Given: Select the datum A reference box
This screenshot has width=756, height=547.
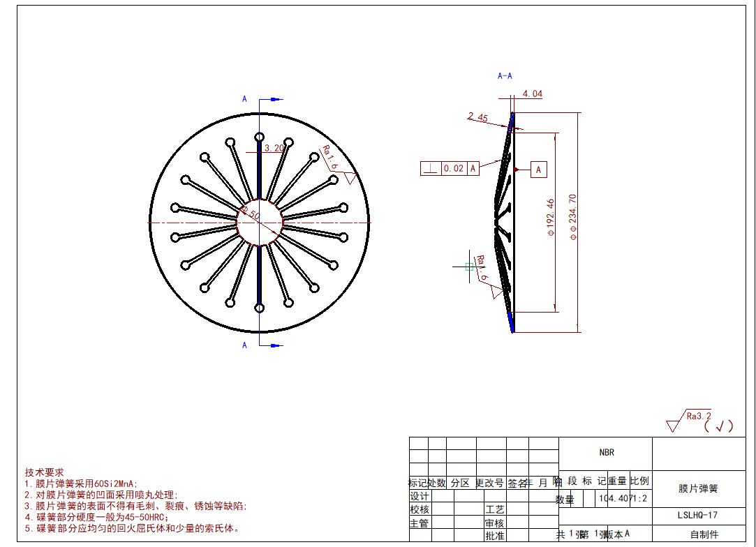Looking at the screenshot, I should coord(538,169).
